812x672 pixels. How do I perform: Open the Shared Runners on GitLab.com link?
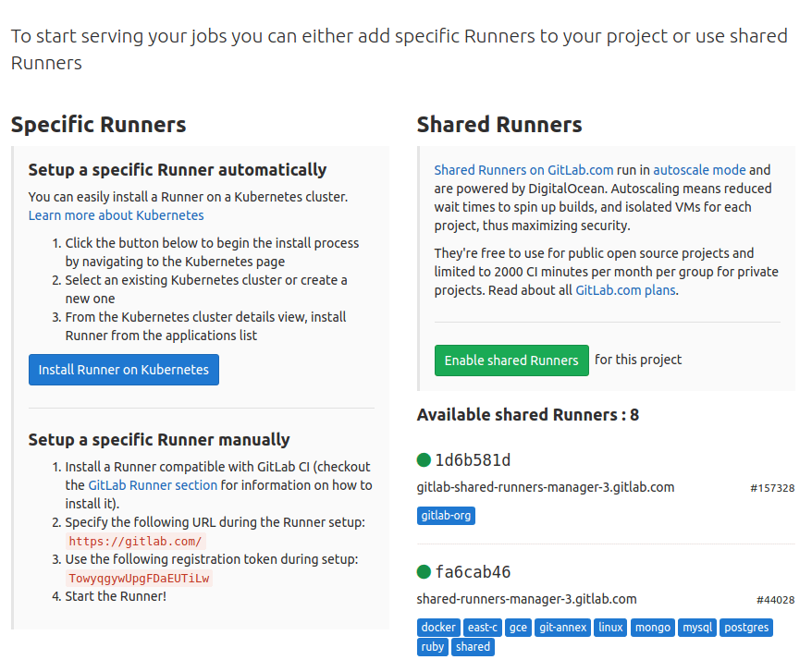[523, 170]
